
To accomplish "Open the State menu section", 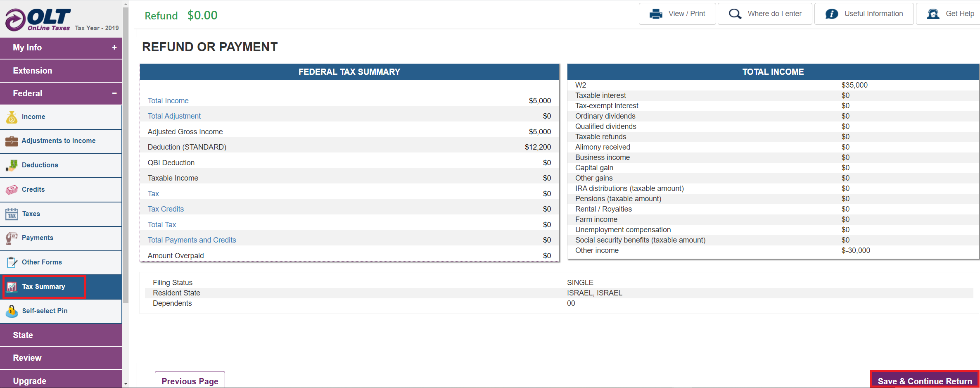I will click(61, 335).
